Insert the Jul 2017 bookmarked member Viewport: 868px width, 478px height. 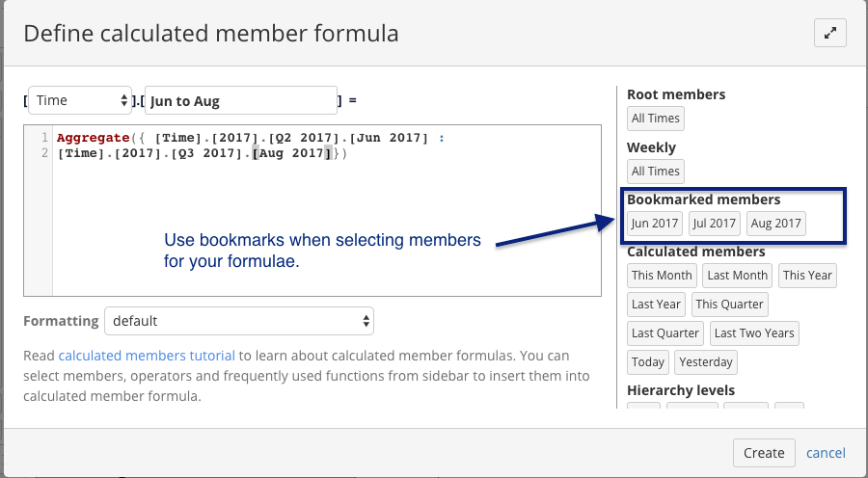click(x=715, y=224)
